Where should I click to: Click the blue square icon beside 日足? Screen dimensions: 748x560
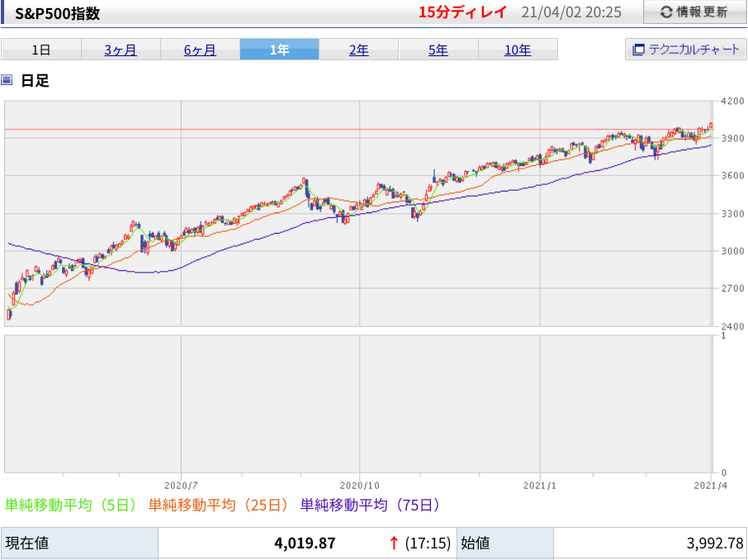[7, 80]
